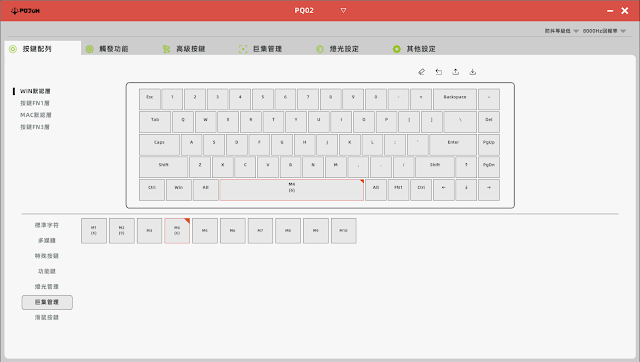The height and width of the screenshot is (362, 640).
Task: Switch to the 燈光設定 tab
Action: [337, 49]
